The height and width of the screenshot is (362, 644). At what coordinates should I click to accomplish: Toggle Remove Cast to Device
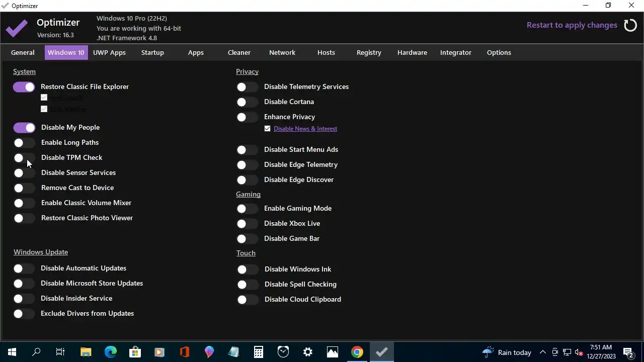pos(24,188)
